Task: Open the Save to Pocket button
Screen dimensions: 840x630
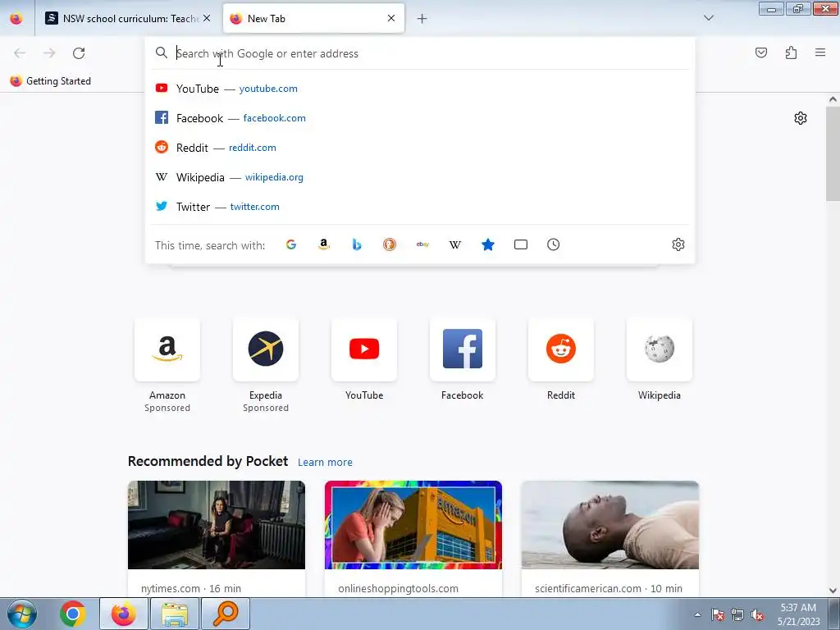Action: (761, 52)
